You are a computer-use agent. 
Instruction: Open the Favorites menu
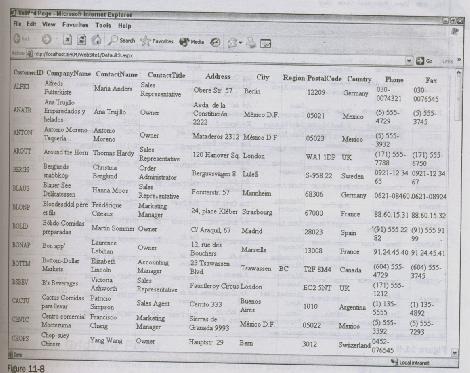[x=75, y=25]
